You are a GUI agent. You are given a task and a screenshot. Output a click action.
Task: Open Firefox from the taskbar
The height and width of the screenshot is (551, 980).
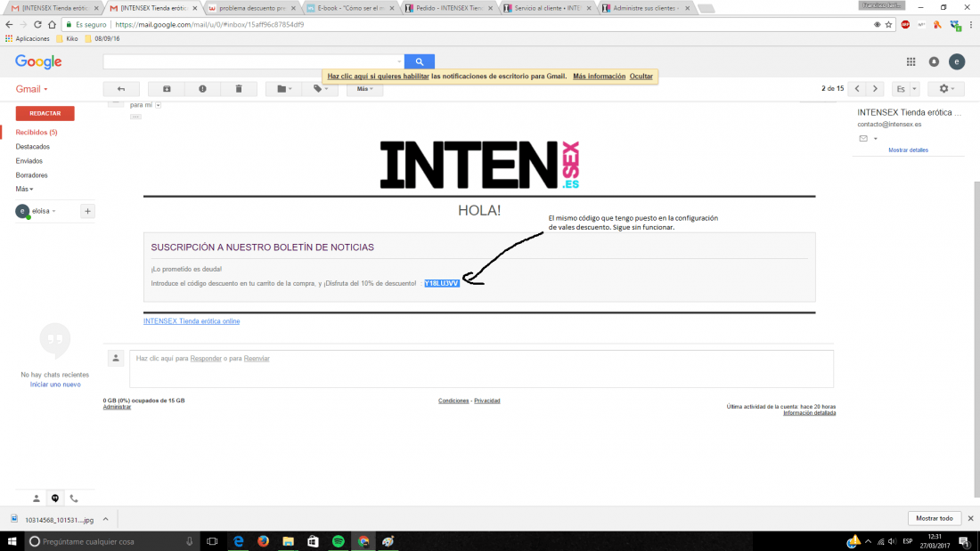(263, 541)
